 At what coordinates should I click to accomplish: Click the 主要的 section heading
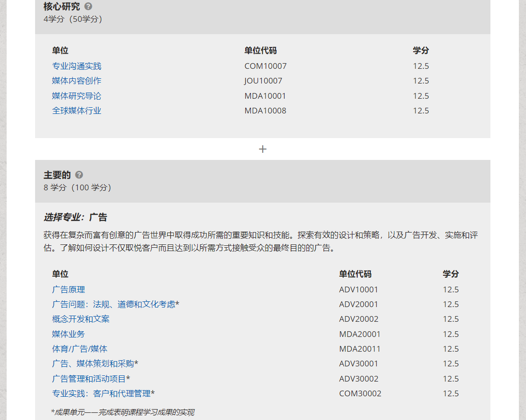(57, 175)
